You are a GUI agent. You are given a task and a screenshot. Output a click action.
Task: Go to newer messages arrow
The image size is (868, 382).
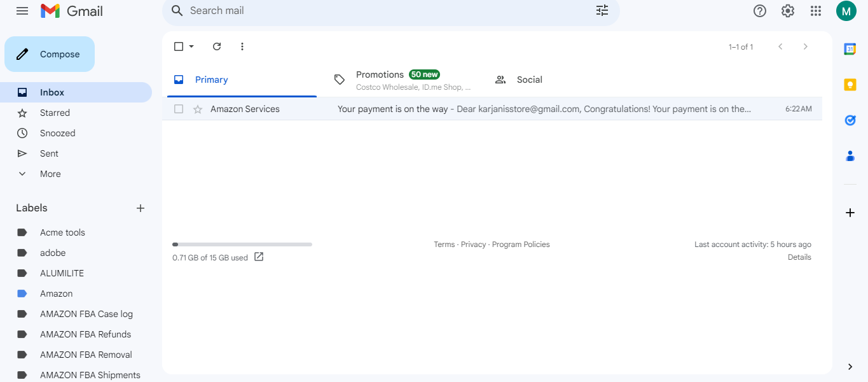(780, 46)
